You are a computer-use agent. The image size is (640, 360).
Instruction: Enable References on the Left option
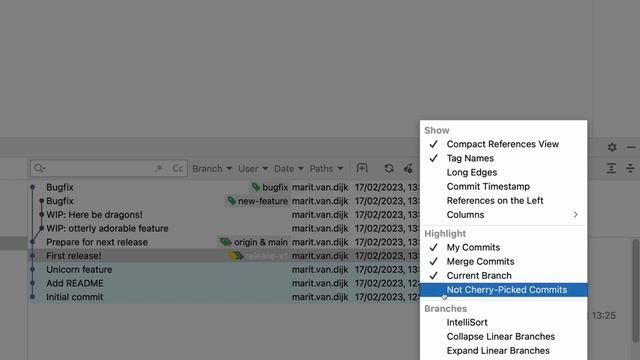pos(503,201)
